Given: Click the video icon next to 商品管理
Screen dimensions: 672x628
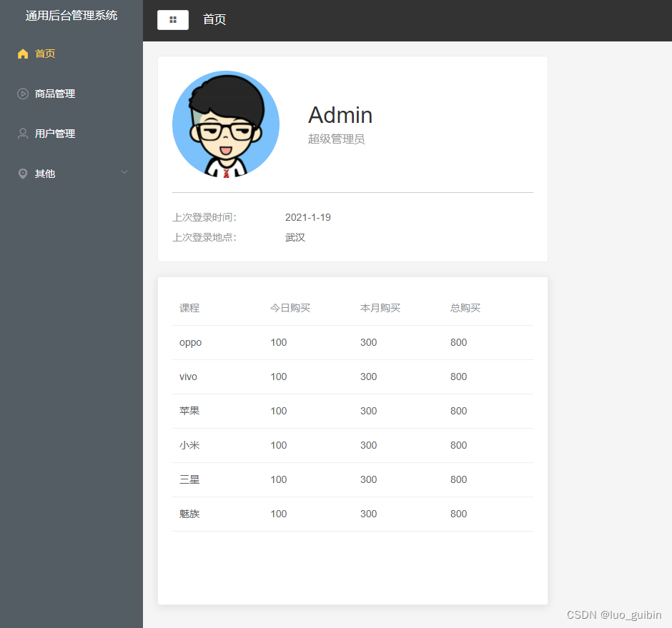Looking at the screenshot, I should [x=22, y=94].
